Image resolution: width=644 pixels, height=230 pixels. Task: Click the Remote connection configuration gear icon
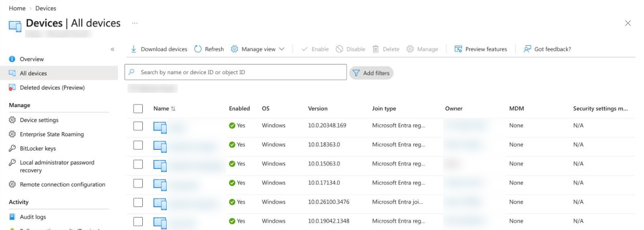[x=12, y=185]
